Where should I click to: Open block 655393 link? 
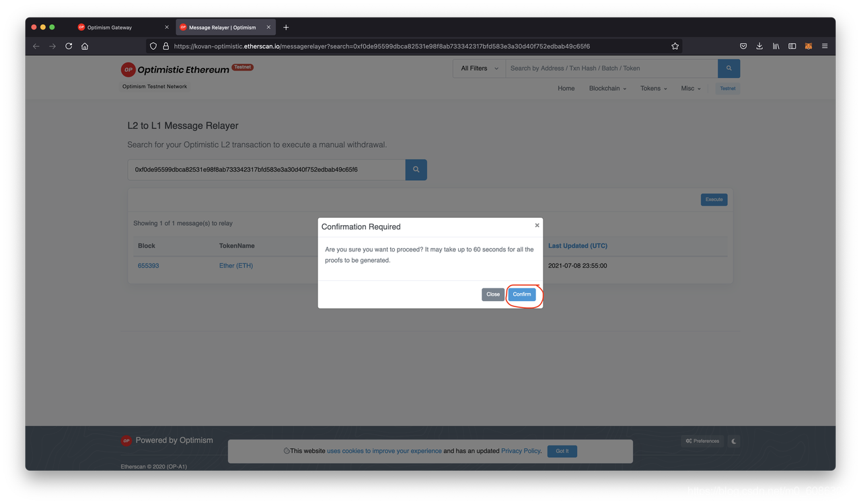coord(148,266)
